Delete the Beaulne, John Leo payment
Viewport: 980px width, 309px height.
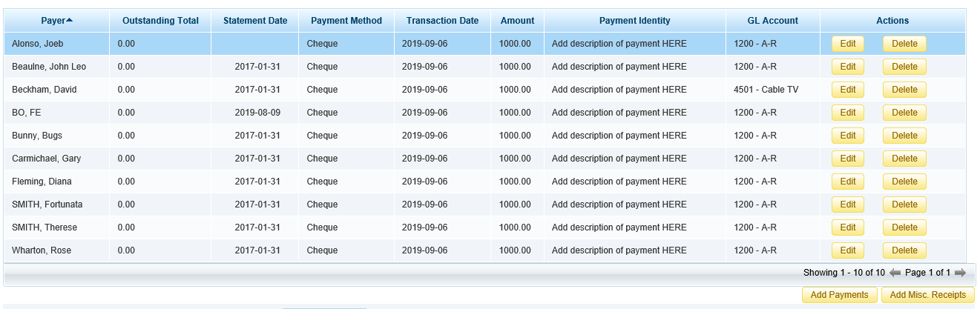904,67
